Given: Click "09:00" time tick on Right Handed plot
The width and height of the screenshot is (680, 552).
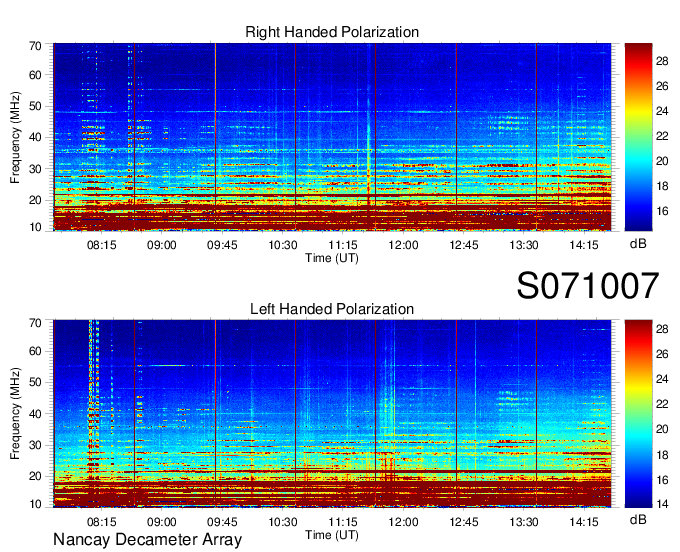Looking at the screenshot, I should point(162,245).
